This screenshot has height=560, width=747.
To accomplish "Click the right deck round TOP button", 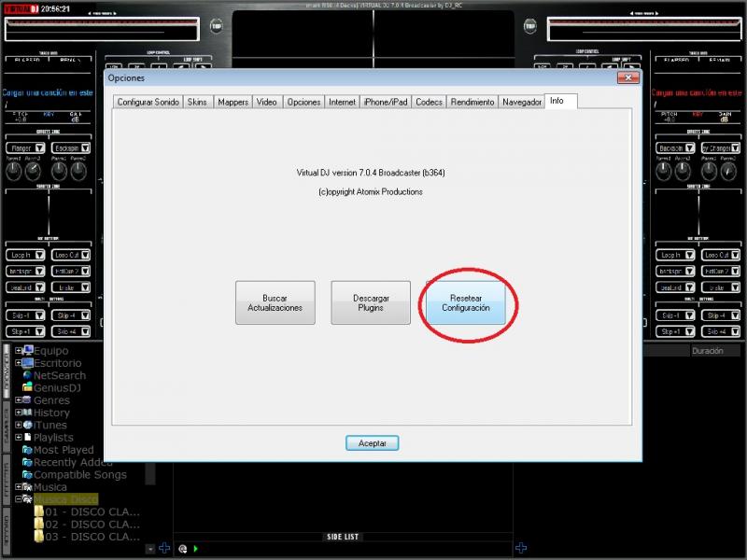I will 530,26.
